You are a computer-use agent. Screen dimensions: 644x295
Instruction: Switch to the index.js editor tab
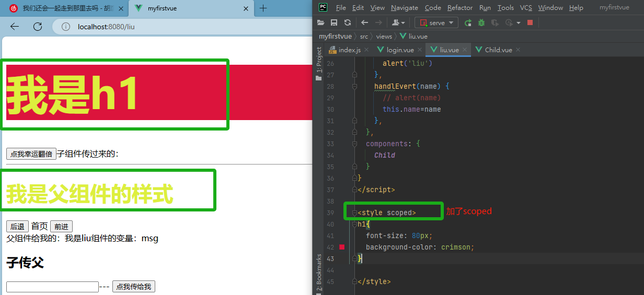coord(349,50)
